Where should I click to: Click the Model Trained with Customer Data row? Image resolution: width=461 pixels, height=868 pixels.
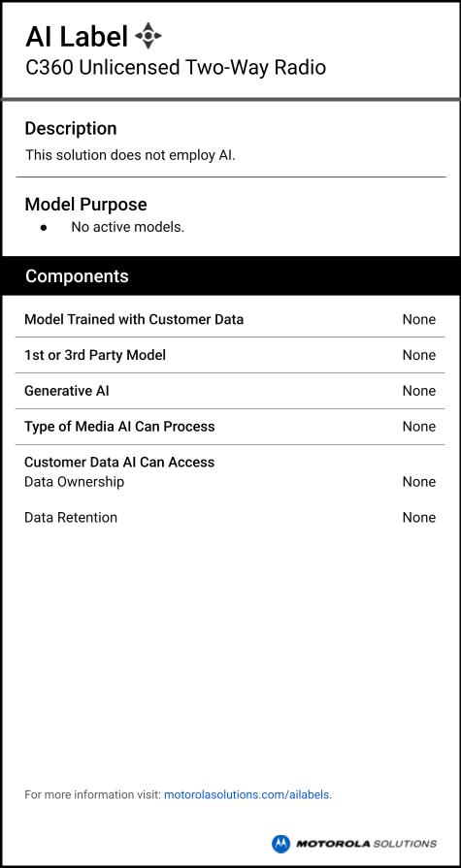point(230,319)
